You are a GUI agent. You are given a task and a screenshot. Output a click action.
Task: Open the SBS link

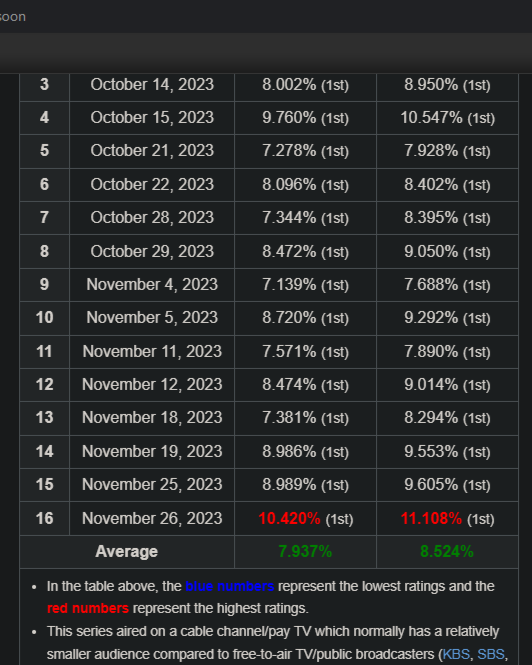pyautogui.click(x=491, y=654)
